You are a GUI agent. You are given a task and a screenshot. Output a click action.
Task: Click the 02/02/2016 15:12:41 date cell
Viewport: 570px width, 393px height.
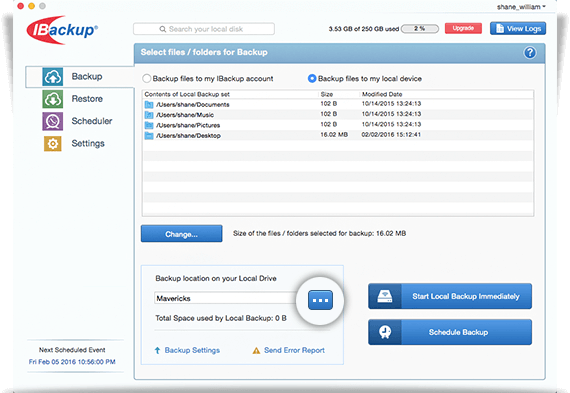[x=391, y=135]
